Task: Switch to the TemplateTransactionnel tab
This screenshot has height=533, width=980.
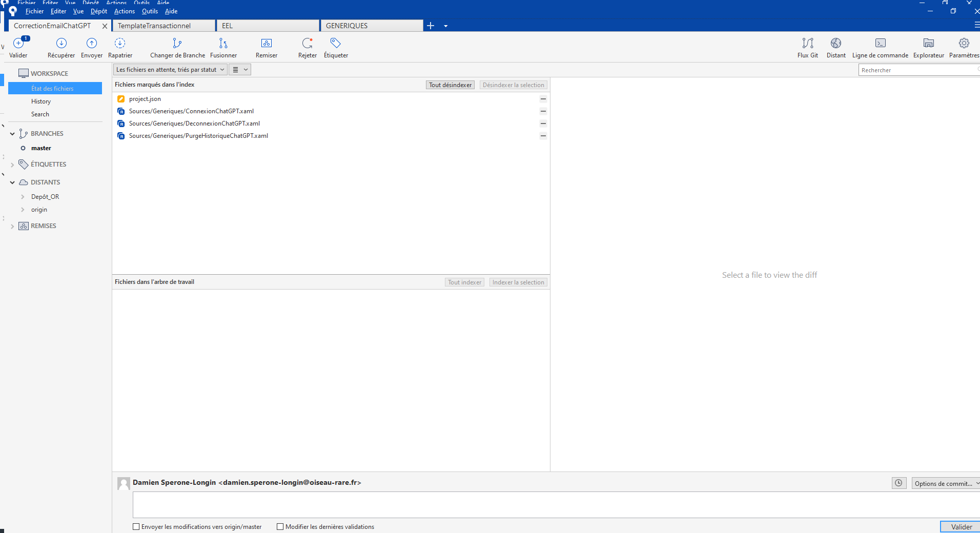Action: click(x=163, y=26)
